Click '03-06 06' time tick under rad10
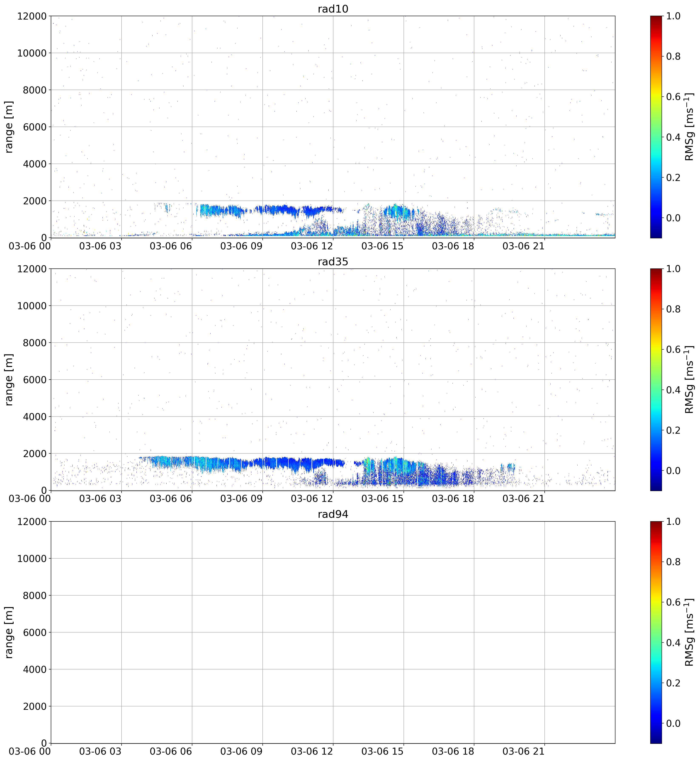The height and width of the screenshot is (761, 700). tap(171, 246)
